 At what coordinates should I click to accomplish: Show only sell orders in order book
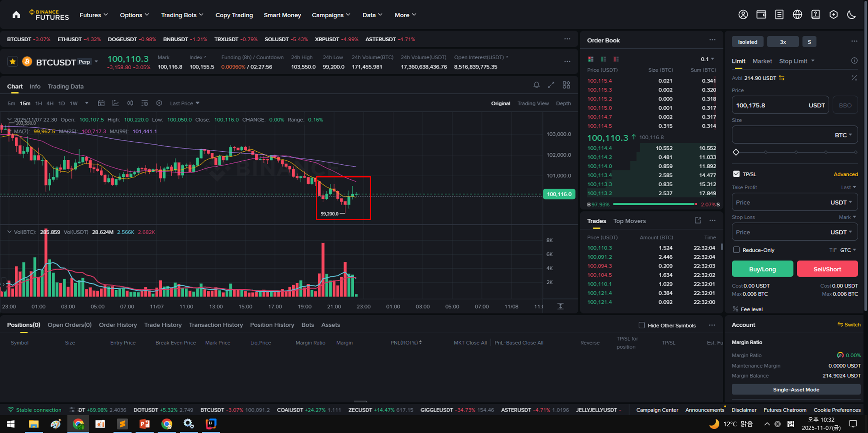tap(616, 59)
